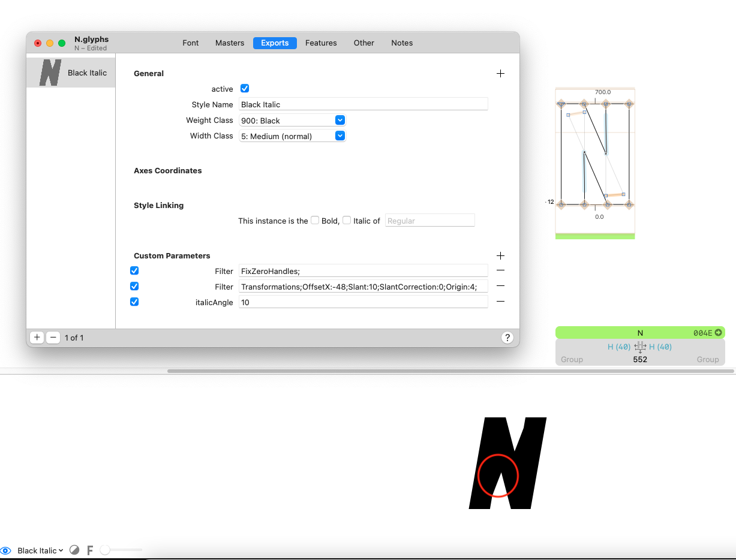Add a custom parameter with the plus icon

(x=500, y=255)
